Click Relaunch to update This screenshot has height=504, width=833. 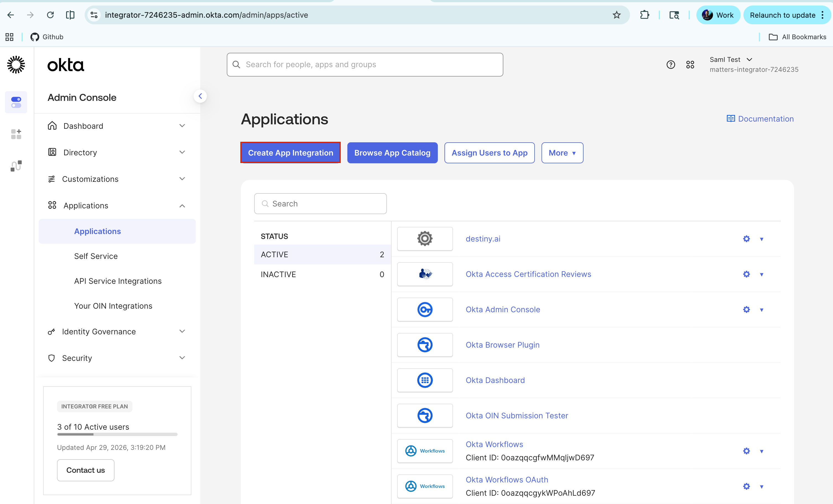(x=782, y=15)
